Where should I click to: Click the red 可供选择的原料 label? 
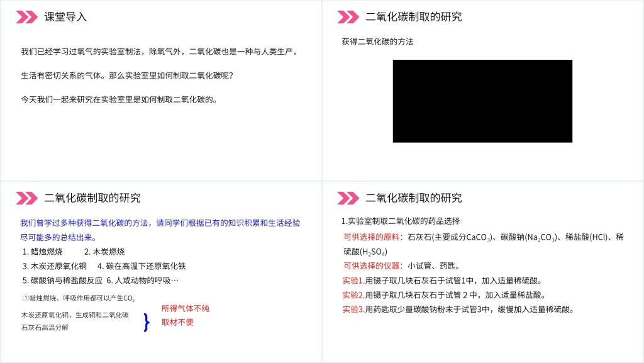coord(373,237)
